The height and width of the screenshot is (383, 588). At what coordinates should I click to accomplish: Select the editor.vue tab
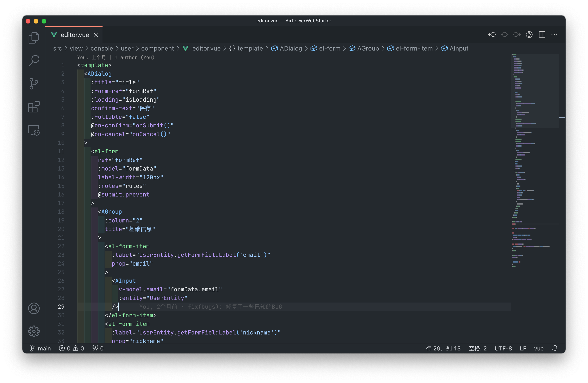pos(75,35)
